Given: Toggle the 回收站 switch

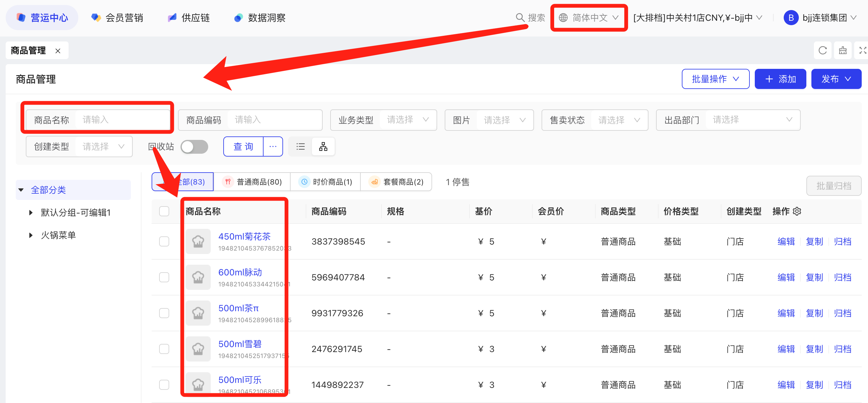Looking at the screenshot, I should 194,146.
